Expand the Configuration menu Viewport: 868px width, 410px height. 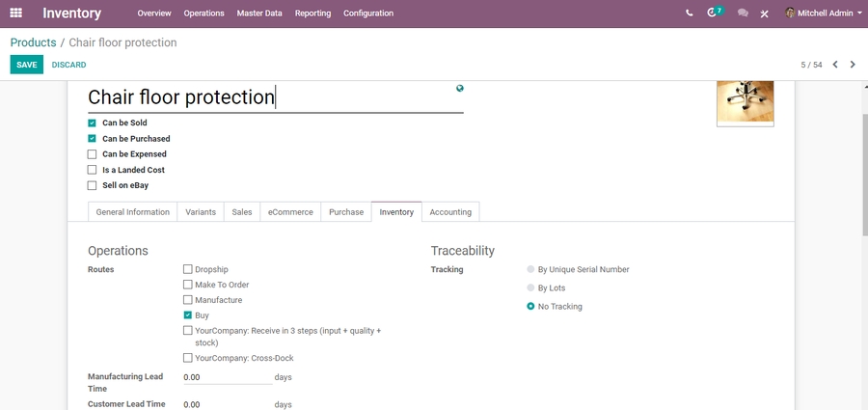pyautogui.click(x=368, y=14)
